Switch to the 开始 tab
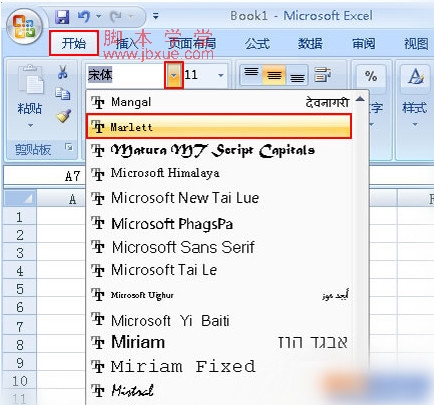The height and width of the screenshot is (405, 434). pos(74,43)
